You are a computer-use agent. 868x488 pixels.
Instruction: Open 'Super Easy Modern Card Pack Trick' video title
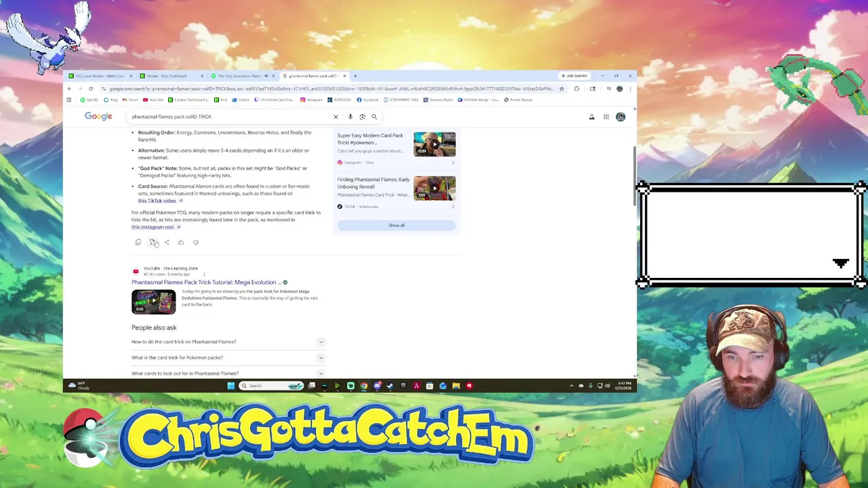coord(370,138)
